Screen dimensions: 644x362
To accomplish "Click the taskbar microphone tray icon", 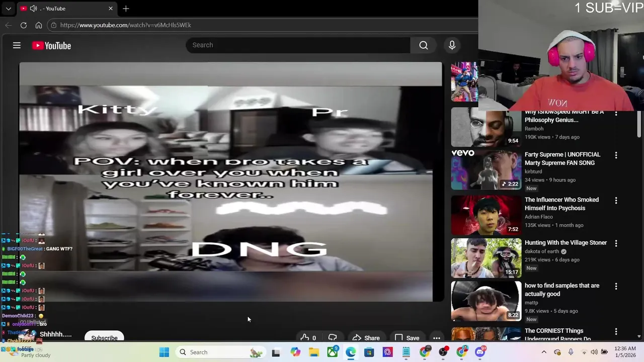I will click(571, 352).
